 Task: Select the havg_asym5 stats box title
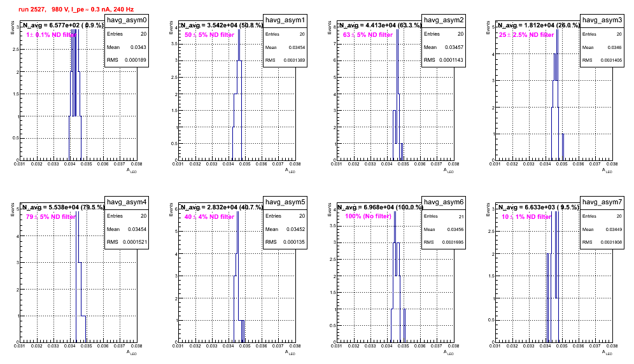pos(285,202)
